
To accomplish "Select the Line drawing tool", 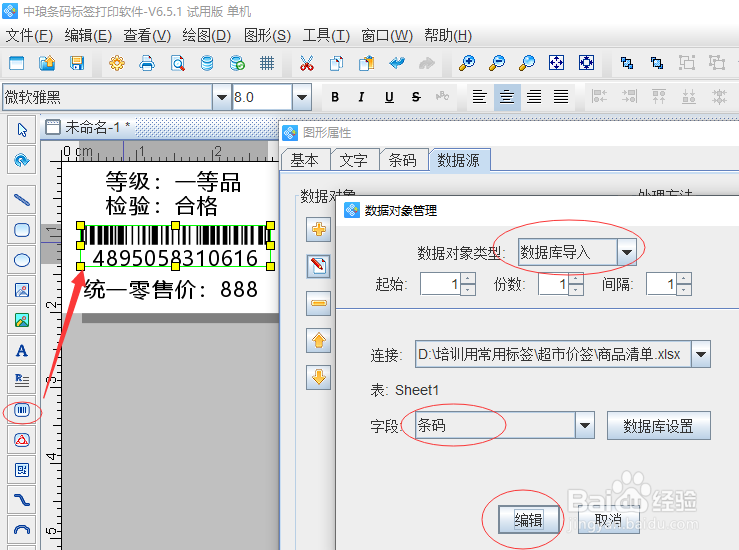I will pos(22,200).
